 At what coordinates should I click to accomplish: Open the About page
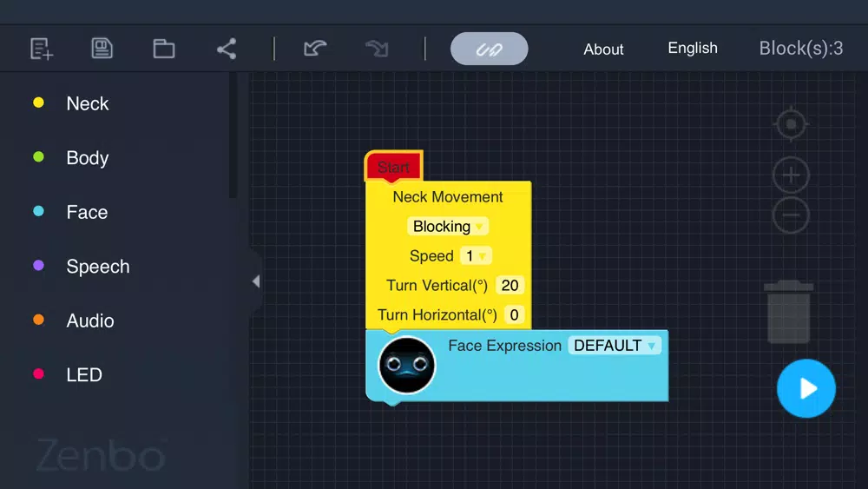603,50
